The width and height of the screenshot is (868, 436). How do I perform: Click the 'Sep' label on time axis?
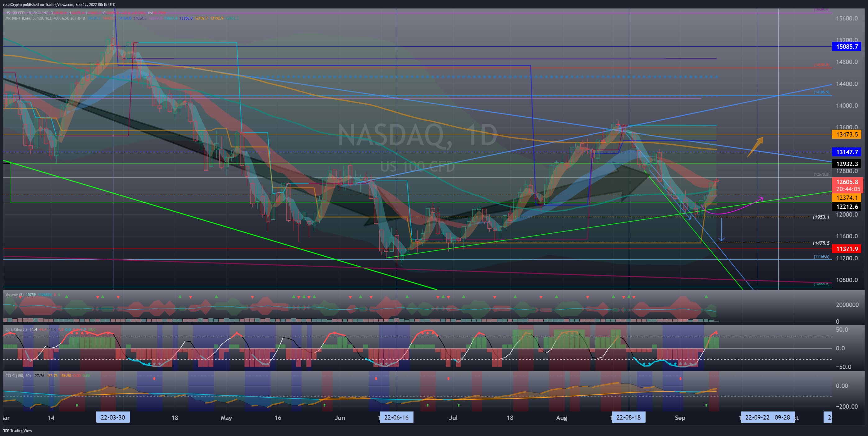pos(680,418)
